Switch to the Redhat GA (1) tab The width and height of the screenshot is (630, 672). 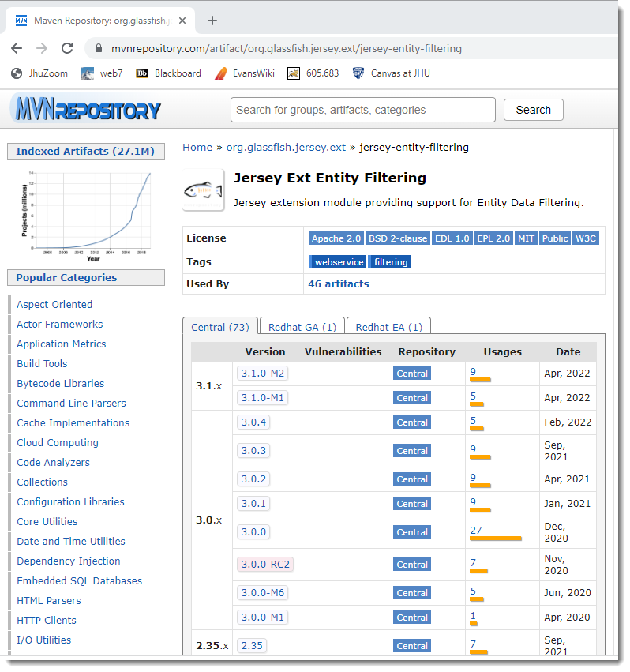(x=302, y=327)
